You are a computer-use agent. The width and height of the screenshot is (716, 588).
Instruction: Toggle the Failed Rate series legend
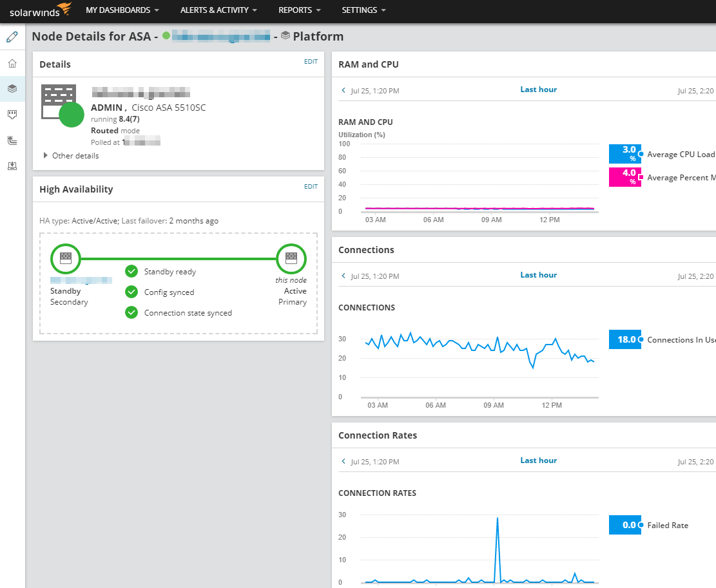(668, 526)
